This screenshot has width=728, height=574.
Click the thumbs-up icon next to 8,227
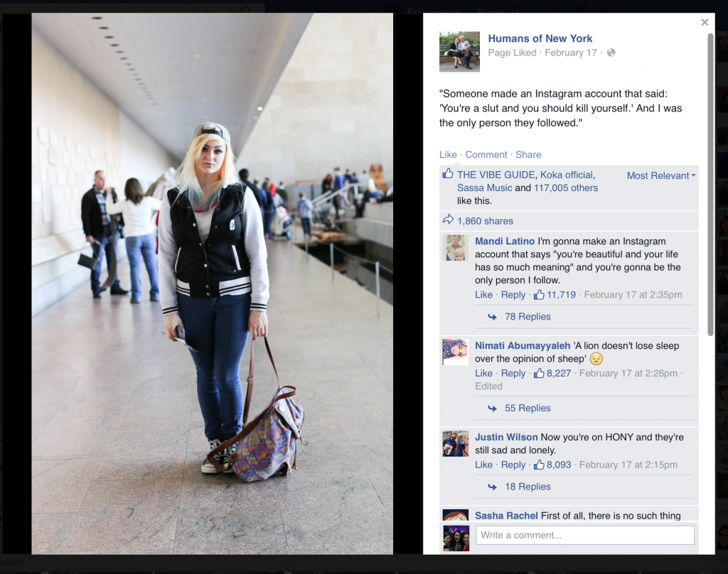coord(539,373)
